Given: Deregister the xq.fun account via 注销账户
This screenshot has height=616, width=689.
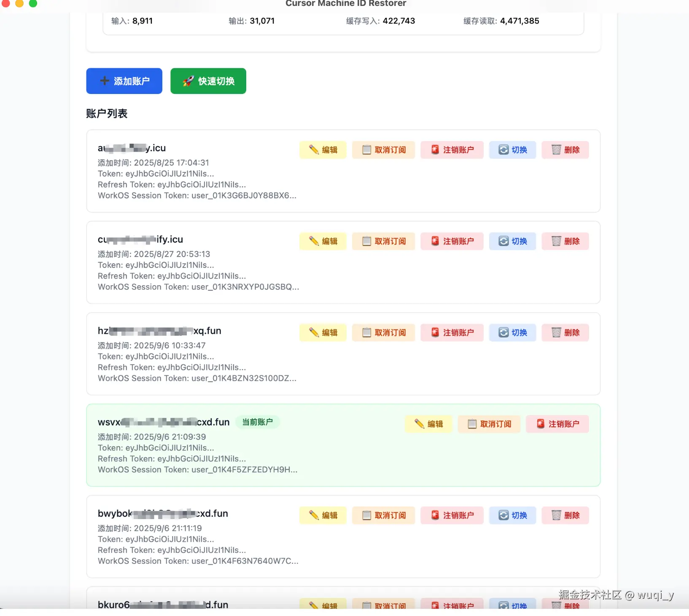Looking at the screenshot, I should (x=452, y=333).
